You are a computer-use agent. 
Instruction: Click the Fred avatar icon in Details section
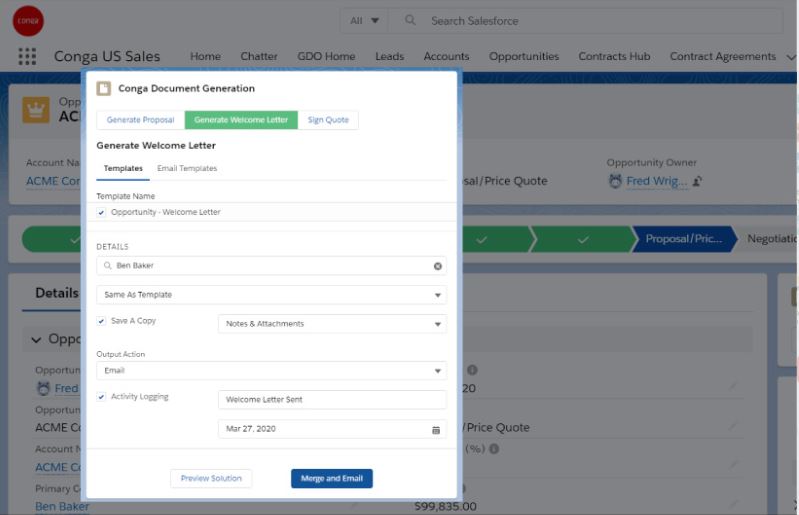click(x=43, y=388)
